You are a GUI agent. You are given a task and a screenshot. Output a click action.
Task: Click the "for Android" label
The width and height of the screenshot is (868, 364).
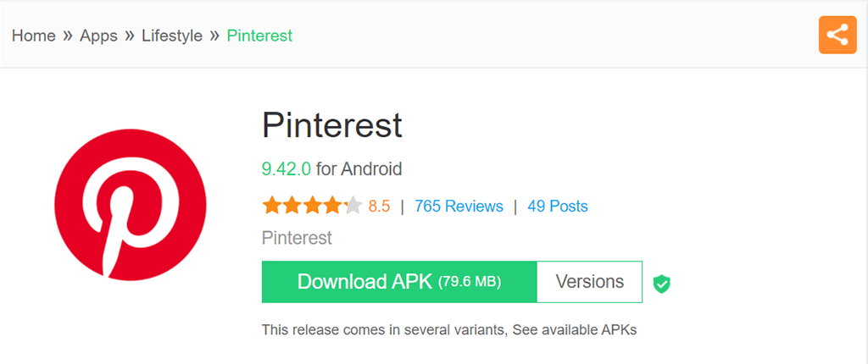pyautogui.click(x=359, y=168)
